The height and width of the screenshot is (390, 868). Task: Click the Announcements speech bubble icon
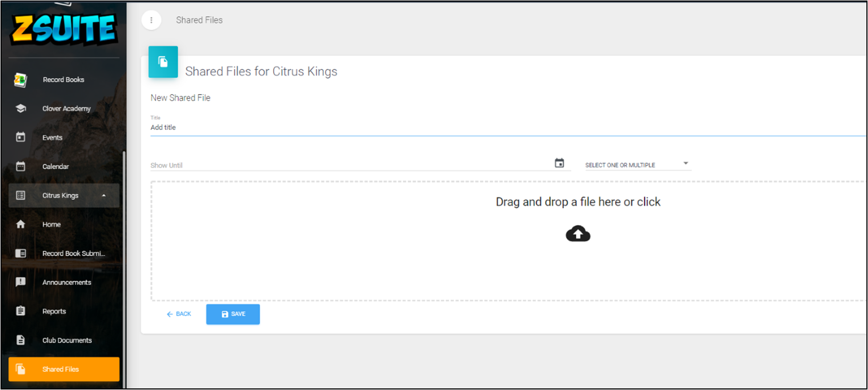click(x=21, y=282)
